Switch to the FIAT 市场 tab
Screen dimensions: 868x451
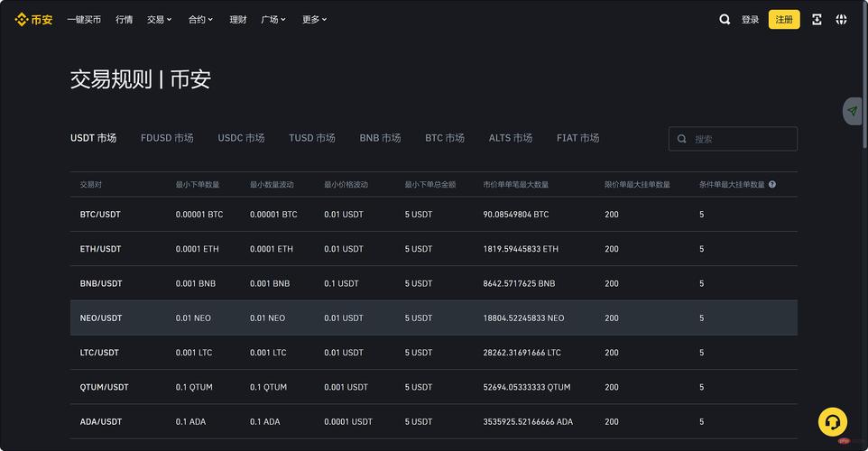pos(578,138)
